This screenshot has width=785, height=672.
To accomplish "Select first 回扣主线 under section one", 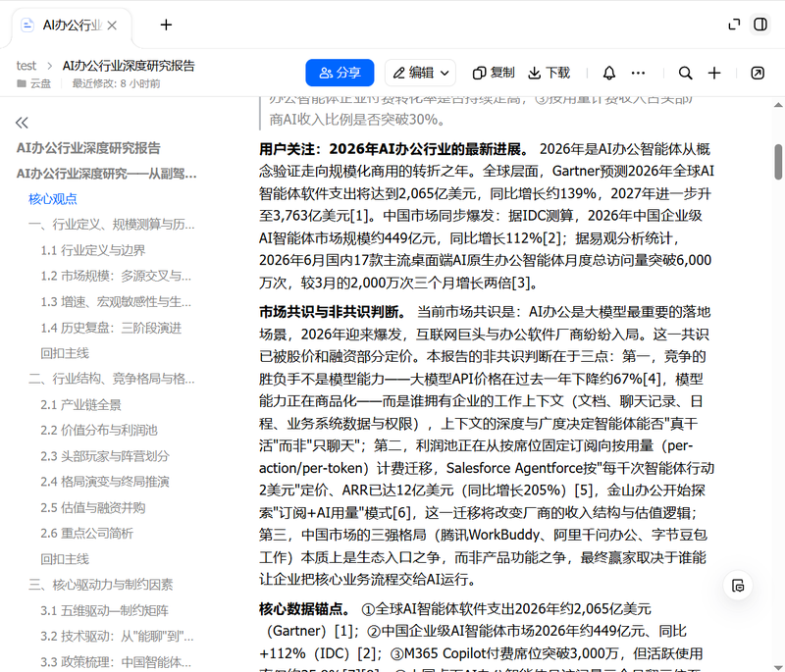I will pyautogui.click(x=65, y=353).
